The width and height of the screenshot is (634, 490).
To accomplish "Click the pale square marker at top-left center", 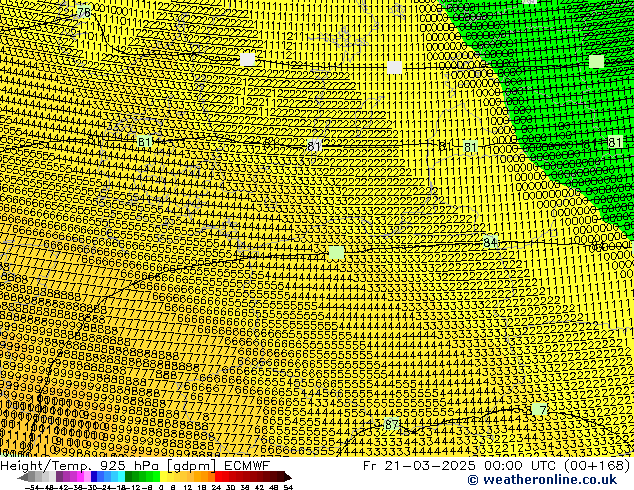I will pyautogui.click(x=248, y=60).
